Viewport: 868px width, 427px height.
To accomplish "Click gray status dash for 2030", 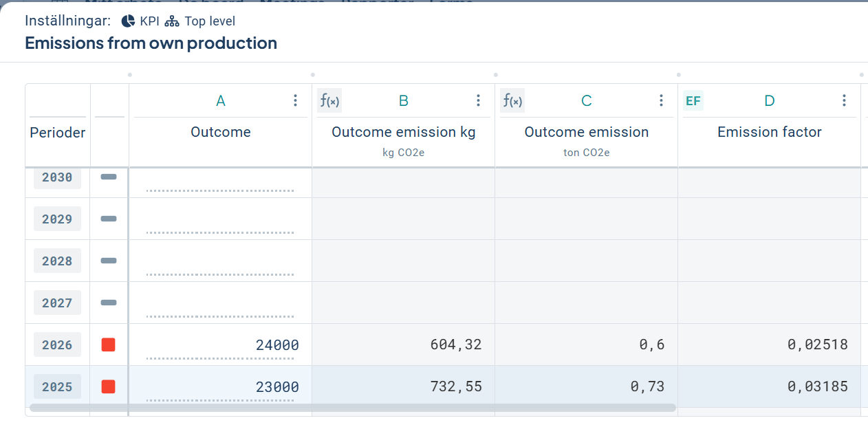I will coord(109,177).
